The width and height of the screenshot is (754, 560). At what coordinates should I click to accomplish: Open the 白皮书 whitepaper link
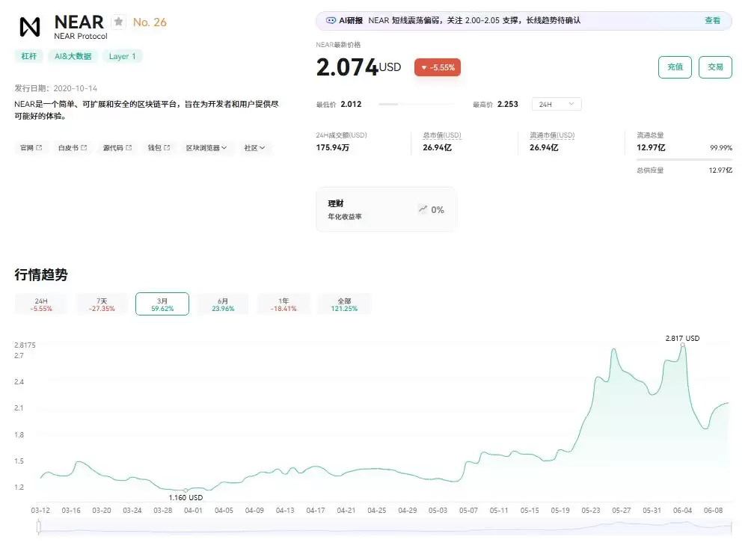click(x=73, y=147)
